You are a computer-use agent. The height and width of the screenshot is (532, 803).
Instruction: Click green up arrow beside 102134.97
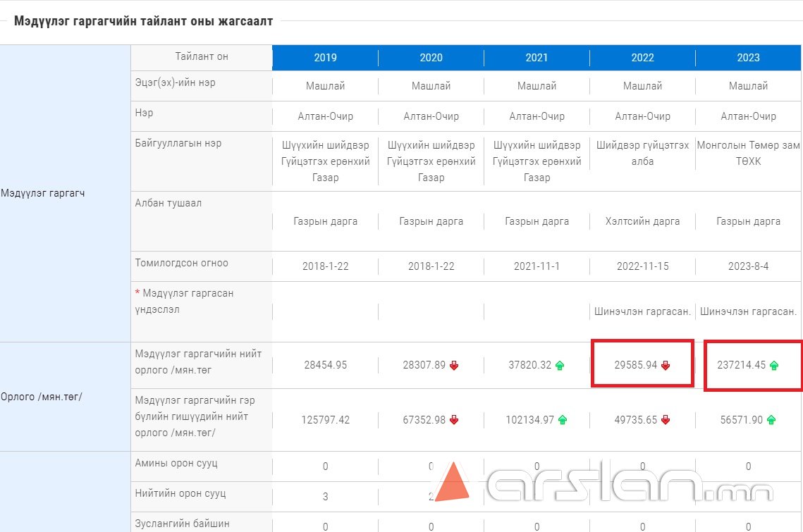[x=563, y=420]
